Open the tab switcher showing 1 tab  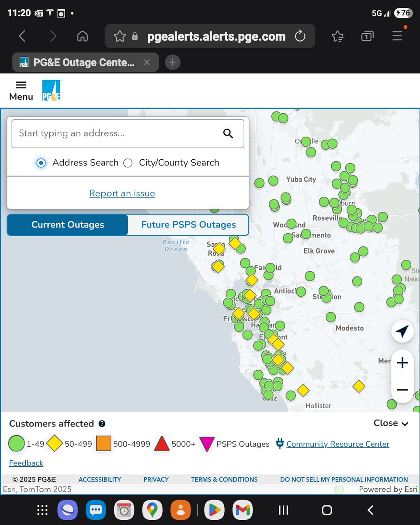[368, 36]
